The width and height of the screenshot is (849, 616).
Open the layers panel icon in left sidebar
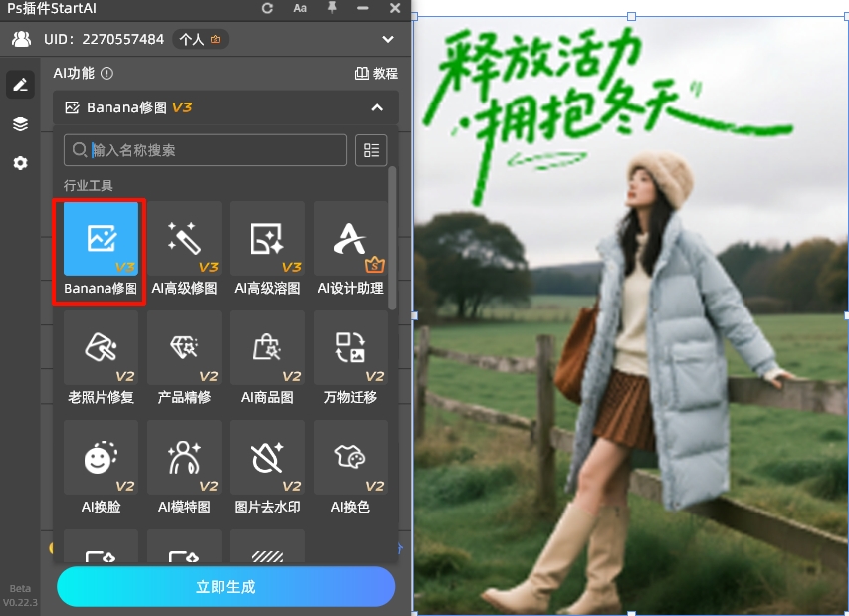20,123
